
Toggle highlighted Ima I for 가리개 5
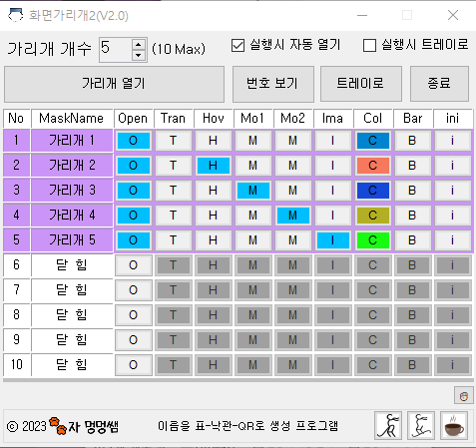[x=332, y=240]
